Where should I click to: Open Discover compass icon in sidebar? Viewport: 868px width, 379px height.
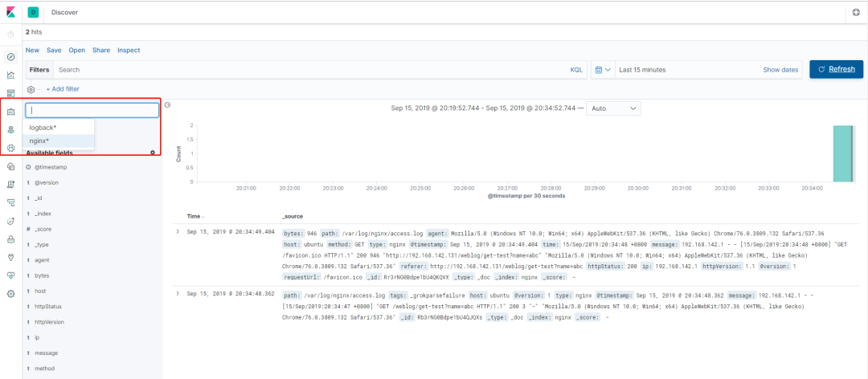pyautogui.click(x=10, y=57)
